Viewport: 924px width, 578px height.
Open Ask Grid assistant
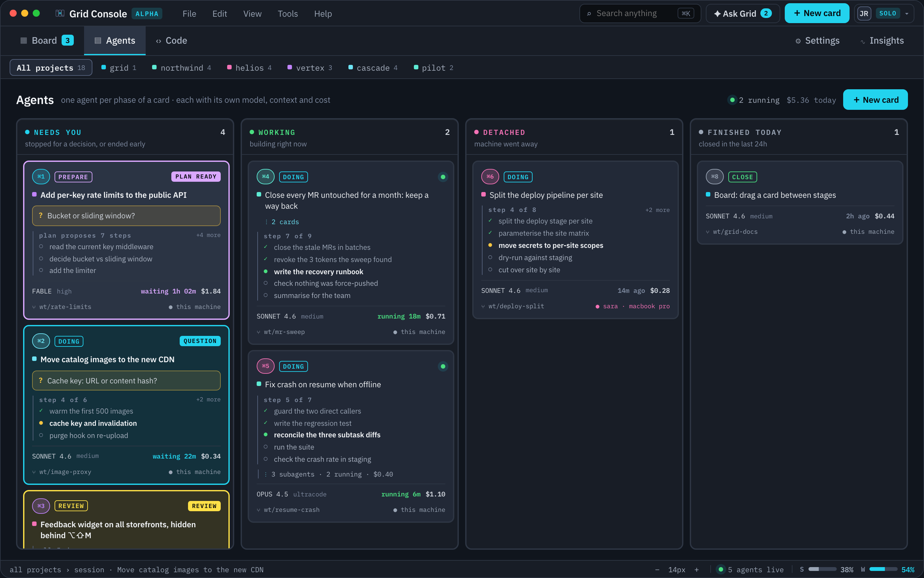coord(743,13)
